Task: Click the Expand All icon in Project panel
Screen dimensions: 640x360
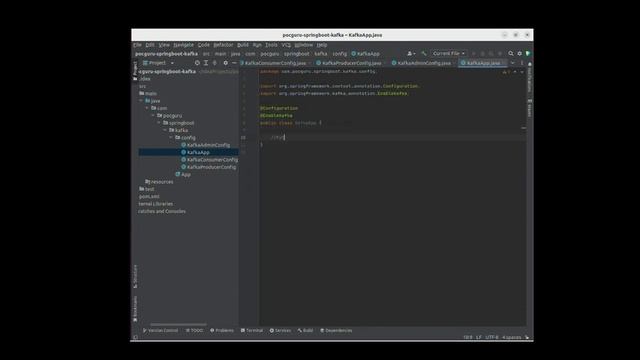Action: point(206,63)
